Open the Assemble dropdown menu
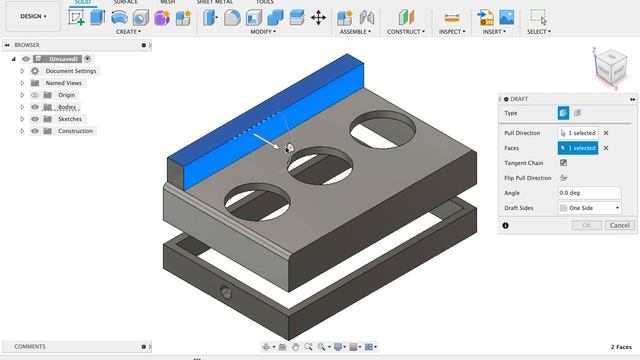The height and width of the screenshot is (360, 640). coord(356,31)
